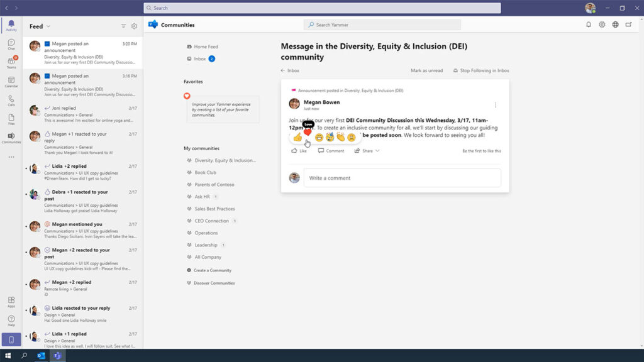Click Mark as unread
The width and height of the screenshot is (644, 362).
(x=427, y=70)
